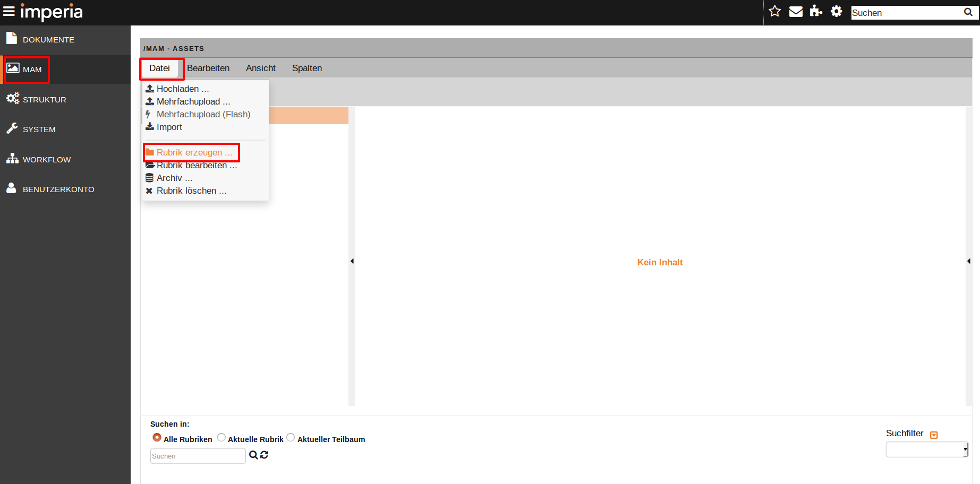The image size is (980, 484).
Task: Open the System sidebar section
Action: (x=65, y=129)
